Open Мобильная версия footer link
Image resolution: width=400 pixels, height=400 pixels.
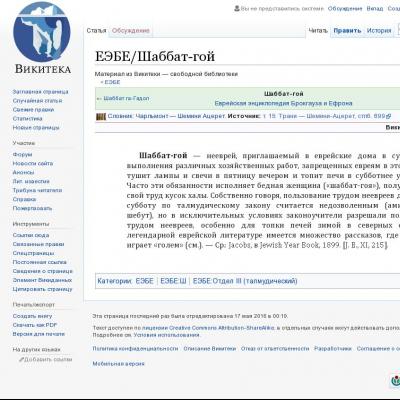tap(118, 364)
